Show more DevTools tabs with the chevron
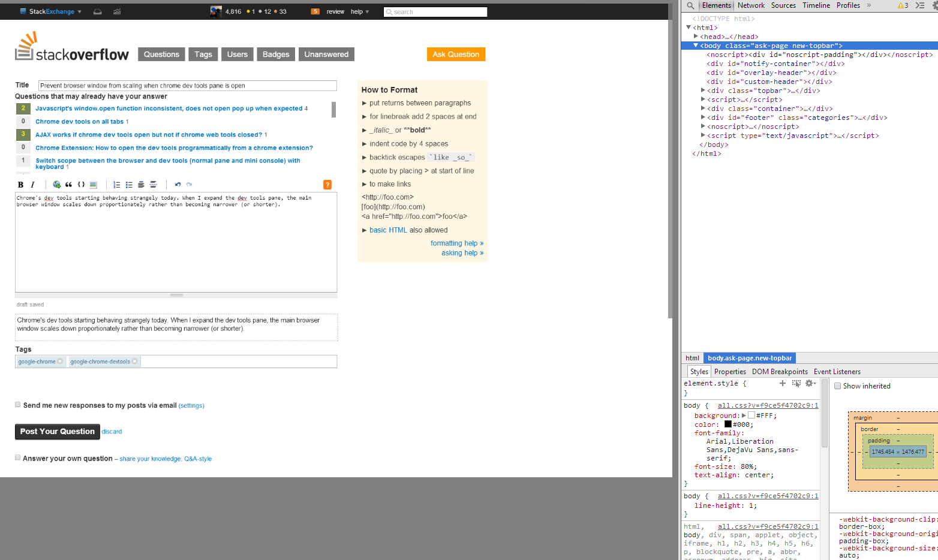Viewport: 938px width, 560px height. tap(868, 5)
